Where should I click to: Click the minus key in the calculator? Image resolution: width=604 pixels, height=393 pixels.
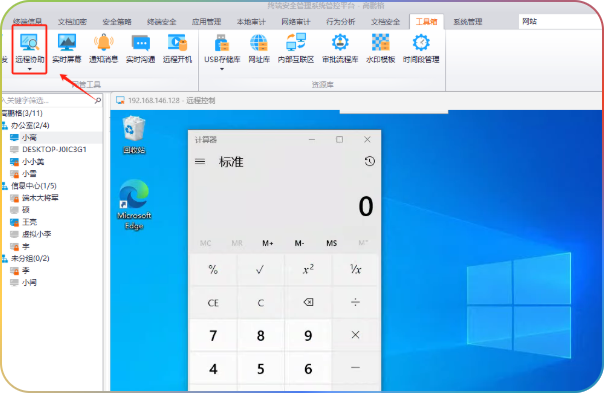355,368
